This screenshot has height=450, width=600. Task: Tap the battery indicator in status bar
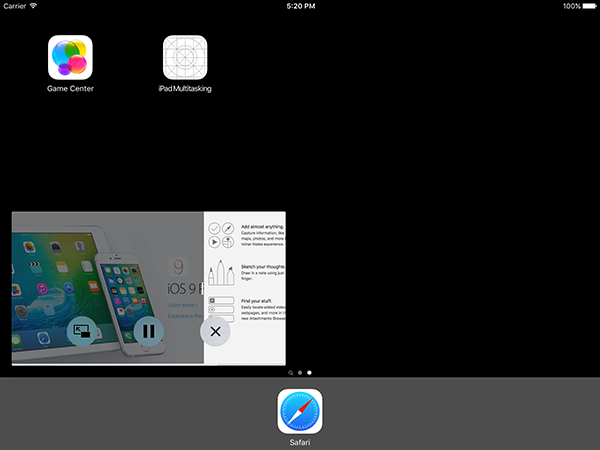590,6
